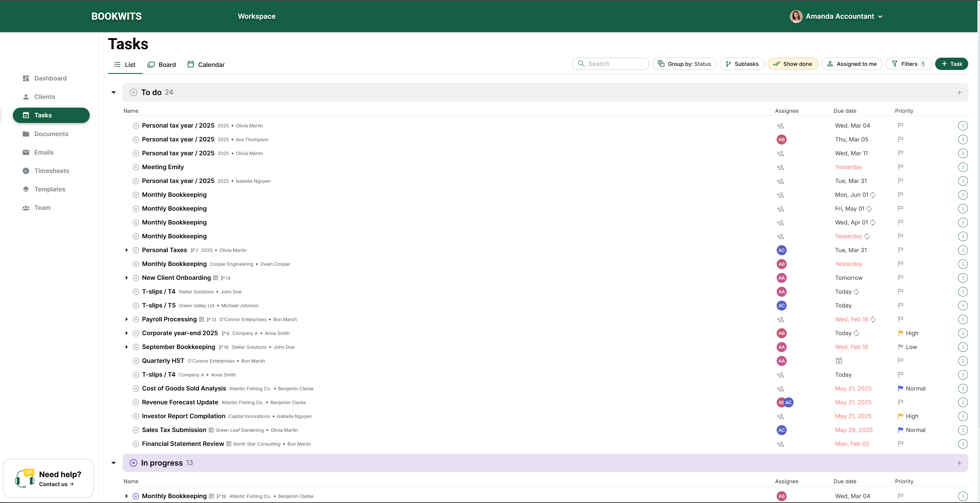This screenshot has height=503, width=980.
Task: Enable the Show done filter
Action: 793,64
